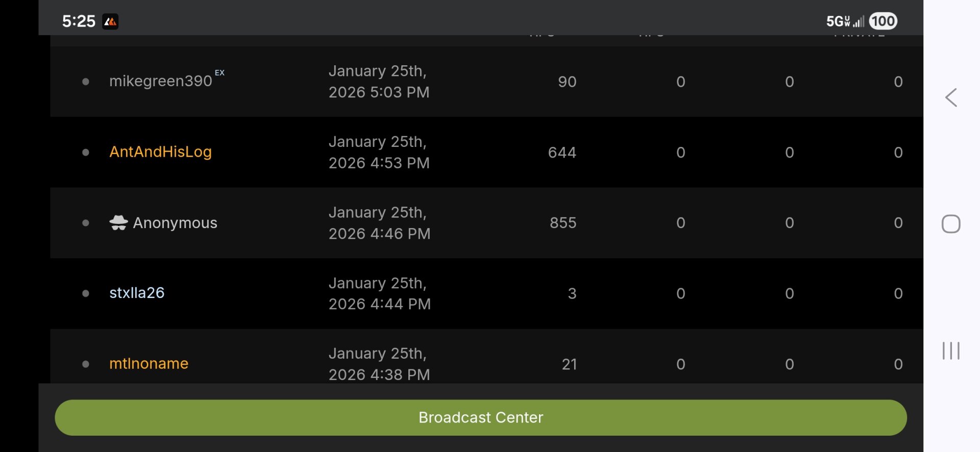980x452 pixels.
Task: Open mikegreen390's profile
Action: tap(160, 81)
